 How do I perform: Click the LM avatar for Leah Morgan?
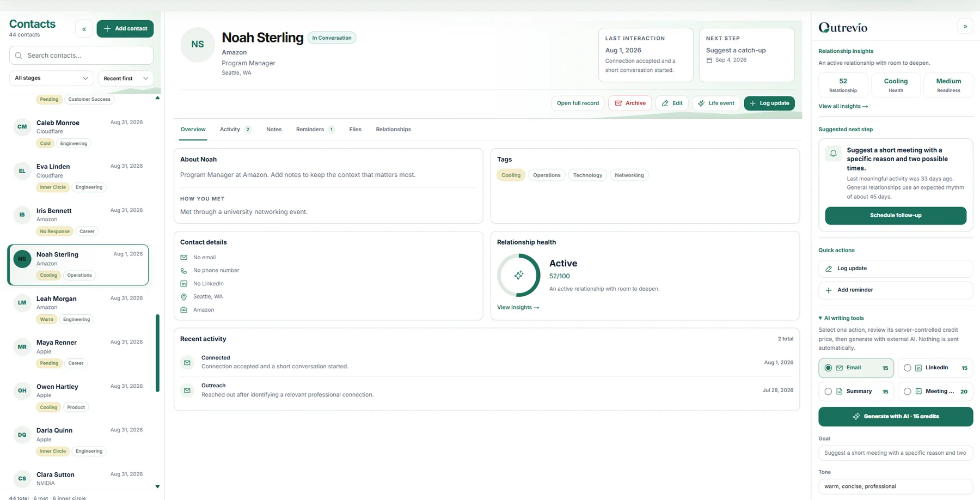(x=22, y=303)
